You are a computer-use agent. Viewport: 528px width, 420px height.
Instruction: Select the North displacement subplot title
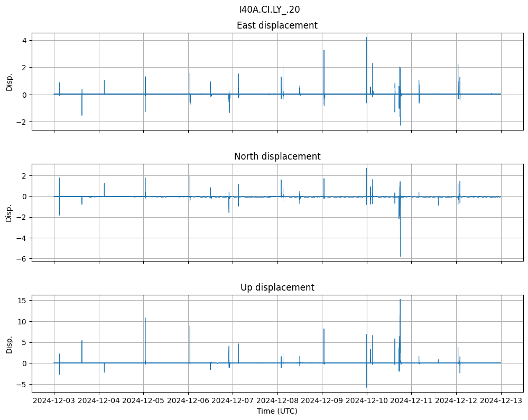[x=277, y=156]
